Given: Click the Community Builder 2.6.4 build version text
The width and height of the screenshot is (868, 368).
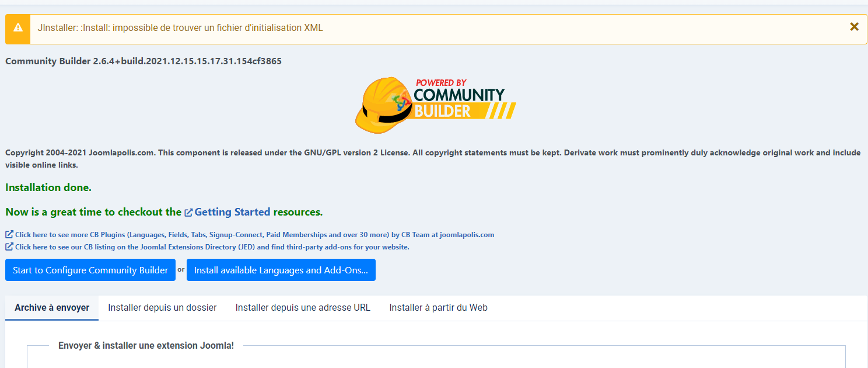Looking at the screenshot, I should point(143,61).
